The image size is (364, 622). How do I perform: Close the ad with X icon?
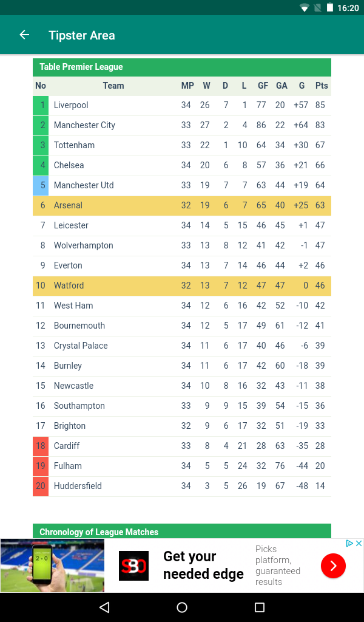359,544
